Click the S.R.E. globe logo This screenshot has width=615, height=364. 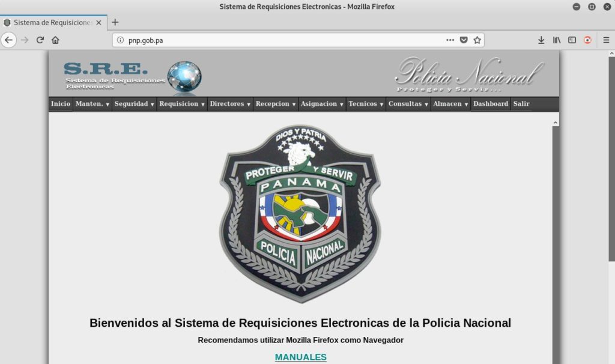tap(184, 76)
